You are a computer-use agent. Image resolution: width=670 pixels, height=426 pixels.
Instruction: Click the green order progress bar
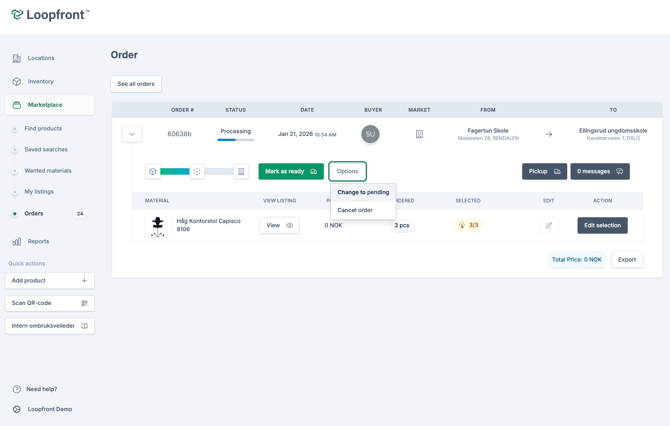[x=175, y=171]
